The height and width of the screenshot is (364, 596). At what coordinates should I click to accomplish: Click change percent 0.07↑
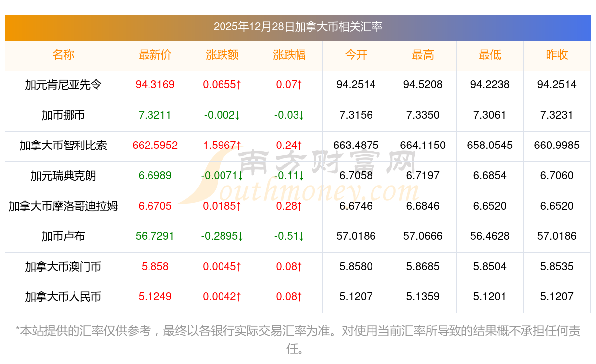(x=289, y=85)
